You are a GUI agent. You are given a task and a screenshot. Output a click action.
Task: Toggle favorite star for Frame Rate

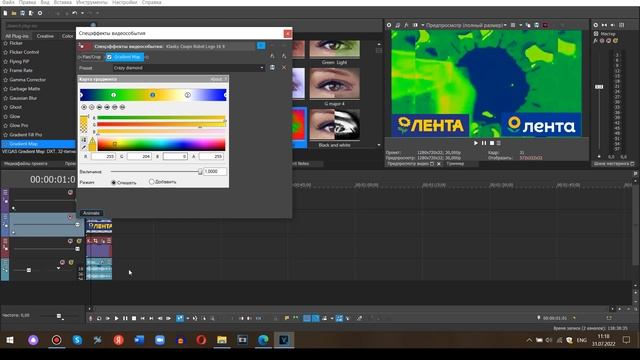click(x=6, y=71)
